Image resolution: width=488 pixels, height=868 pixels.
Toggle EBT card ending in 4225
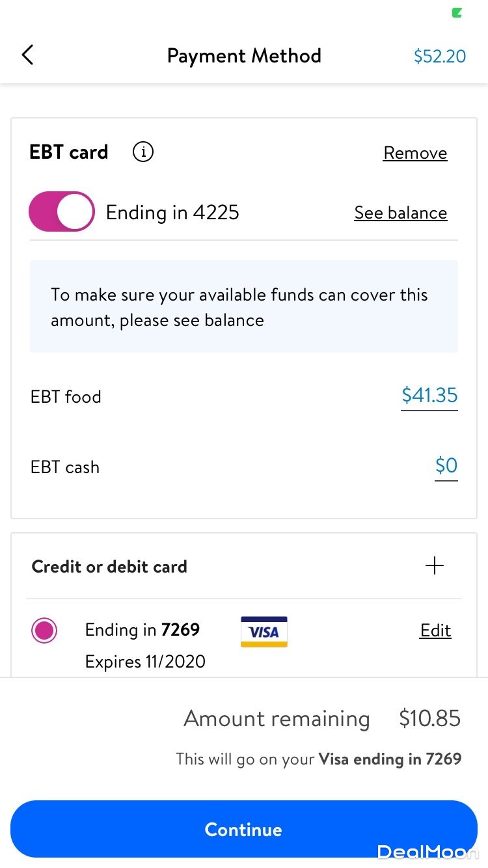point(62,212)
